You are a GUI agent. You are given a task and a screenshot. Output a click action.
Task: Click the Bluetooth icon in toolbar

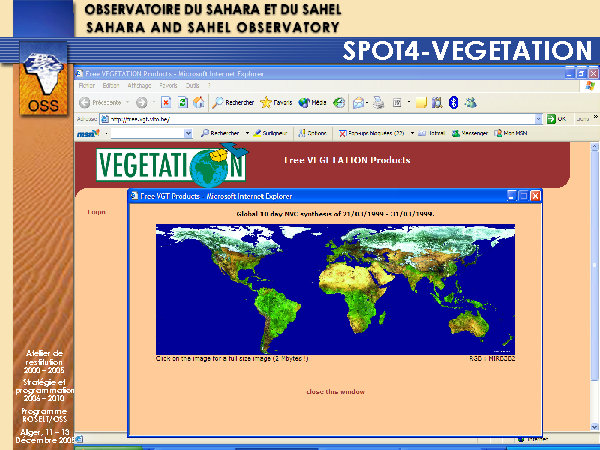[453, 103]
